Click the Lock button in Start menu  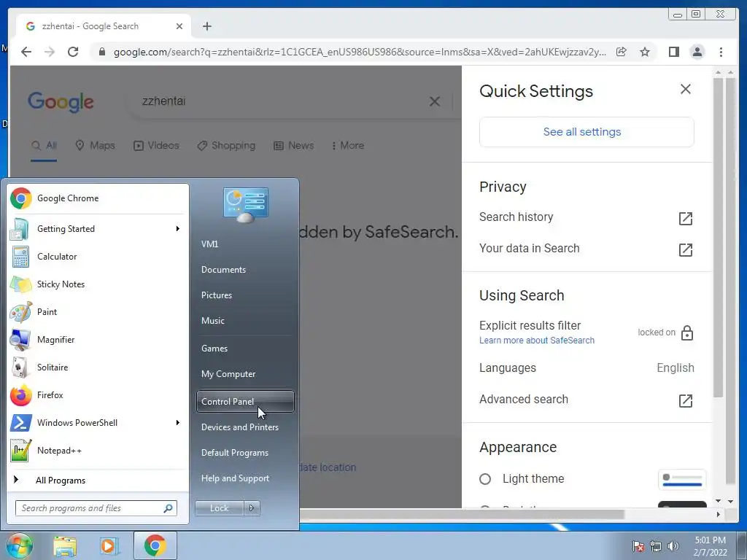click(x=219, y=508)
